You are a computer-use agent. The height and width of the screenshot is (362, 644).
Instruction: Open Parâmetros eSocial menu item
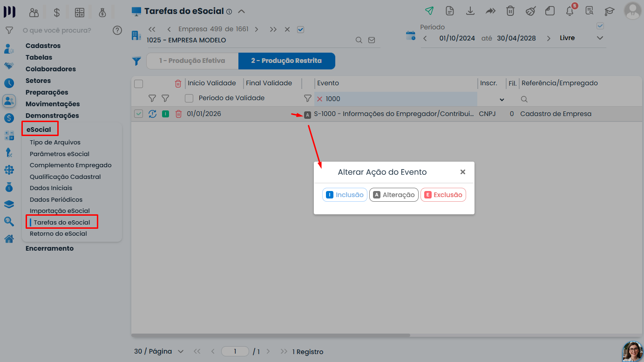click(60, 154)
